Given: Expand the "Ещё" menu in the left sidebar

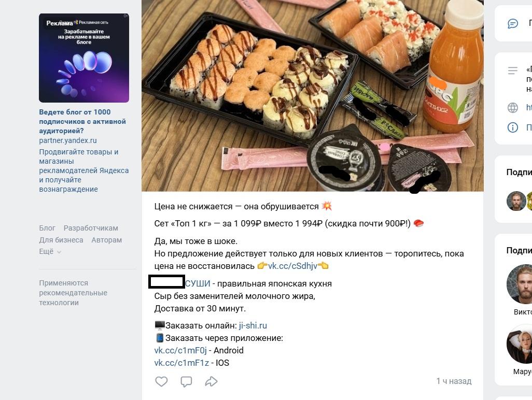Looking at the screenshot, I should [x=47, y=252].
